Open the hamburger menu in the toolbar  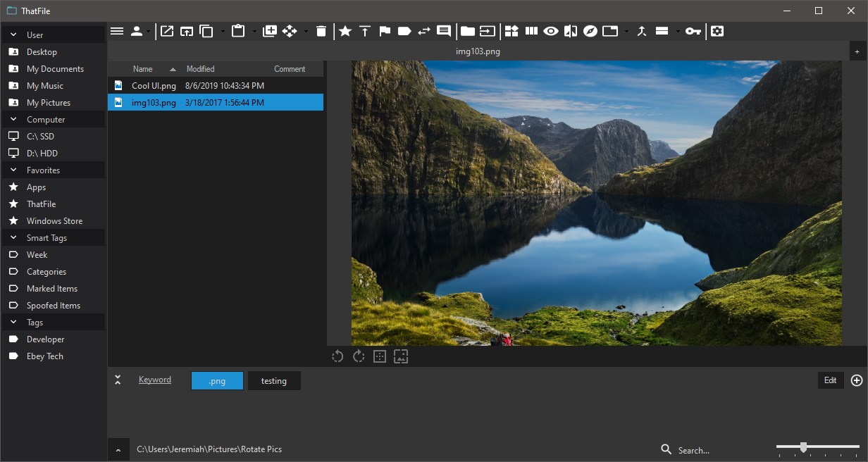coord(117,31)
